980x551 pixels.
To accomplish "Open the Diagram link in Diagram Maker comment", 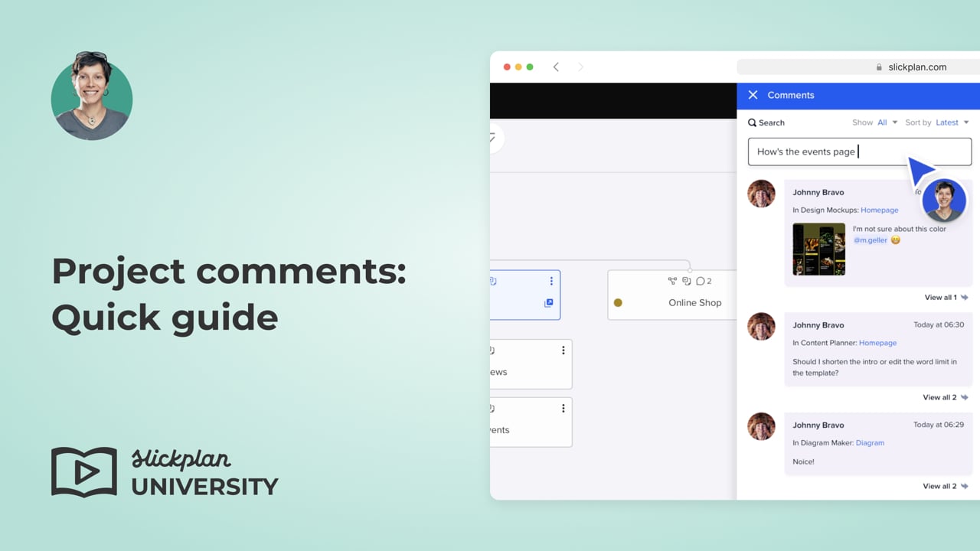I will click(870, 442).
